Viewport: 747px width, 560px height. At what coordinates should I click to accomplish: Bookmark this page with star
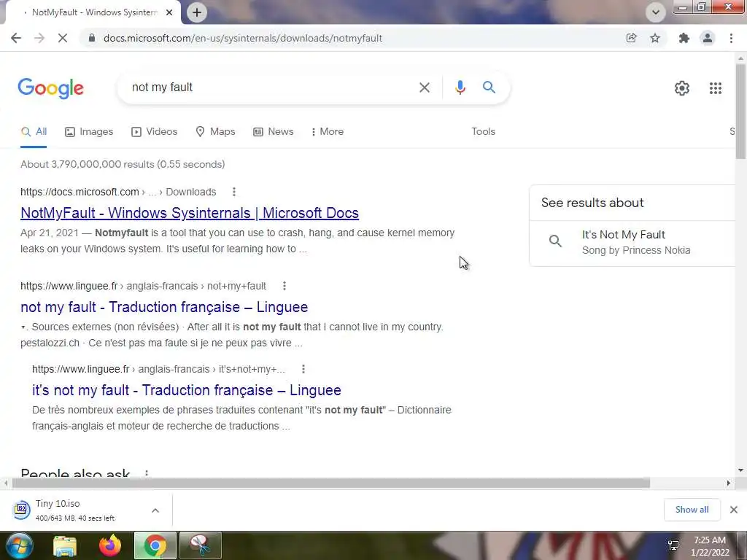(x=655, y=38)
